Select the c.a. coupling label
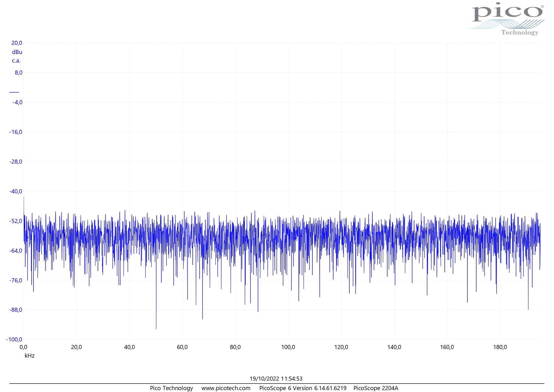 point(16,61)
